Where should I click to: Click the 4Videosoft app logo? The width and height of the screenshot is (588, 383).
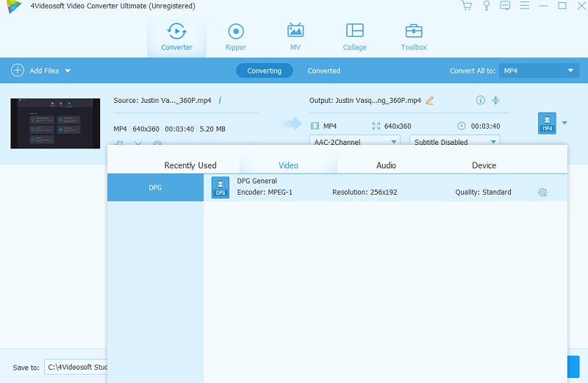click(14, 7)
